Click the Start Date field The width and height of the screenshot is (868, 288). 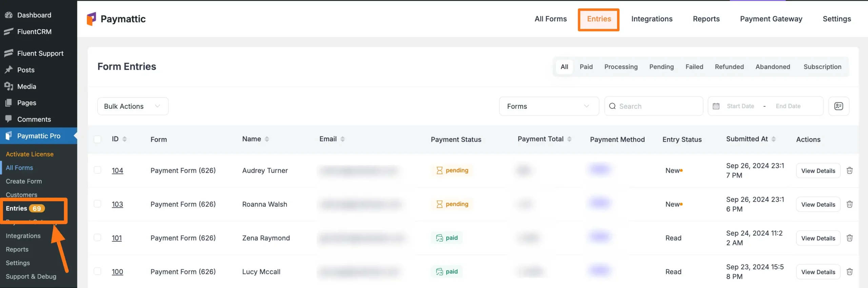click(740, 106)
